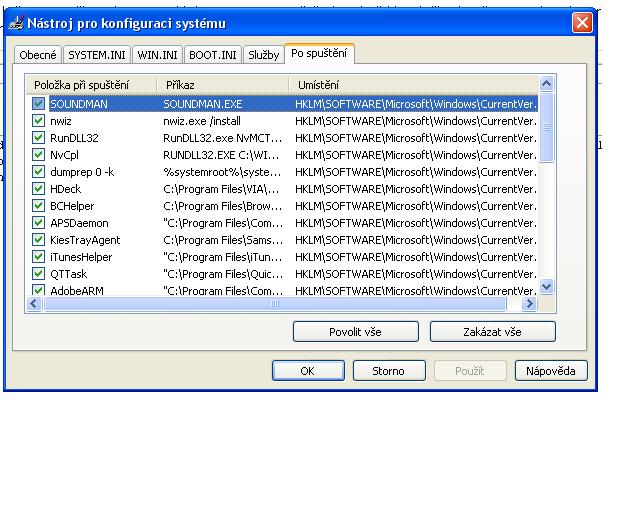Viewport: 640px width, 512px height.
Task: Disable the HDeck startup entry
Action: (x=38, y=189)
